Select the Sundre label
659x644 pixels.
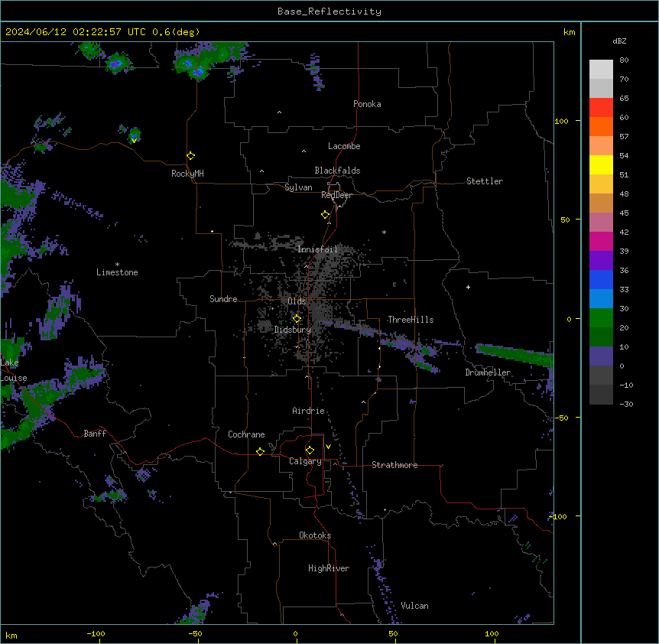click(223, 299)
